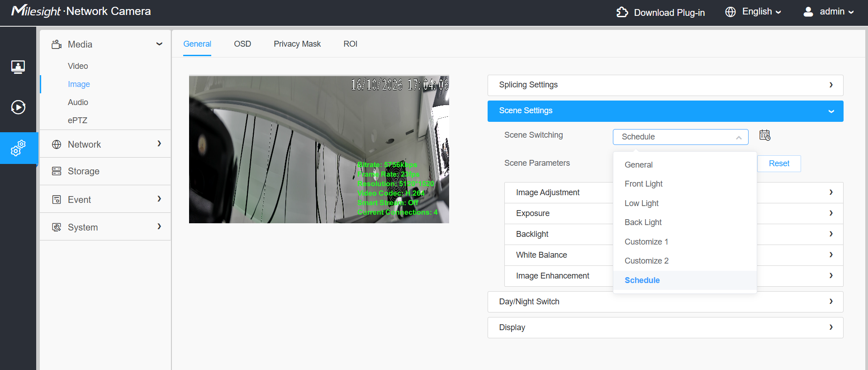
Task: Switch to the OSD tab
Action: pyautogui.click(x=242, y=44)
